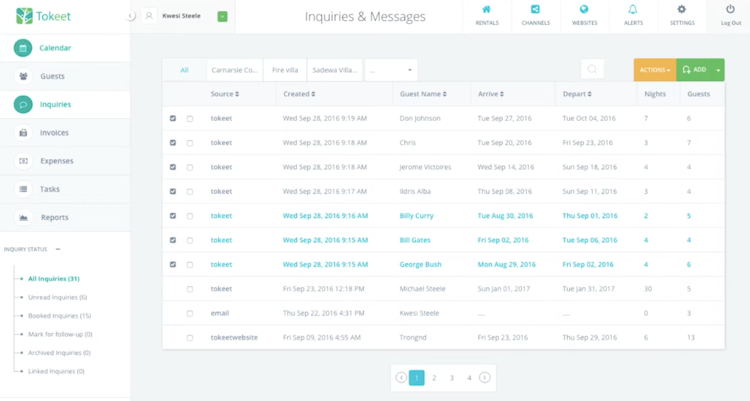Show All Inquiries (31)
Screen dimensions: 750x401
(x=54, y=278)
